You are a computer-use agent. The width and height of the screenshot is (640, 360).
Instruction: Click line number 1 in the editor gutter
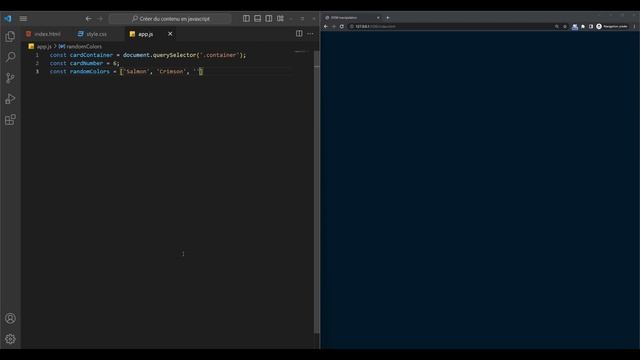tap(37, 55)
